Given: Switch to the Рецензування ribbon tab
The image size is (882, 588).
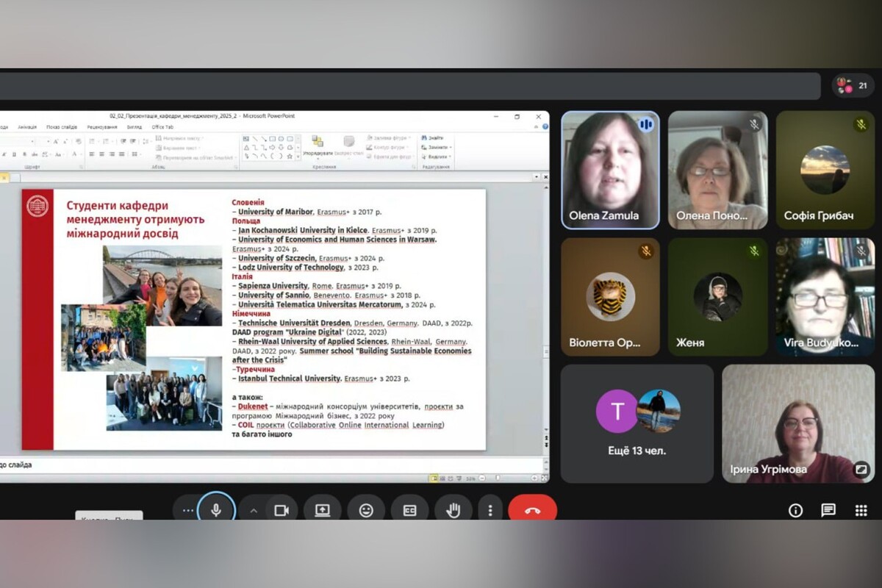Looking at the screenshot, I should [x=102, y=127].
